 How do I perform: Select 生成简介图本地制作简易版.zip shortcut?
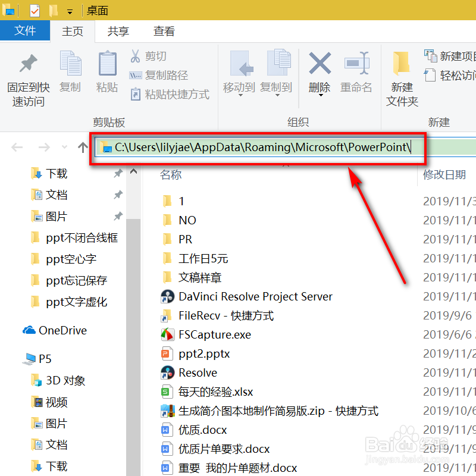tap(270, 411)
